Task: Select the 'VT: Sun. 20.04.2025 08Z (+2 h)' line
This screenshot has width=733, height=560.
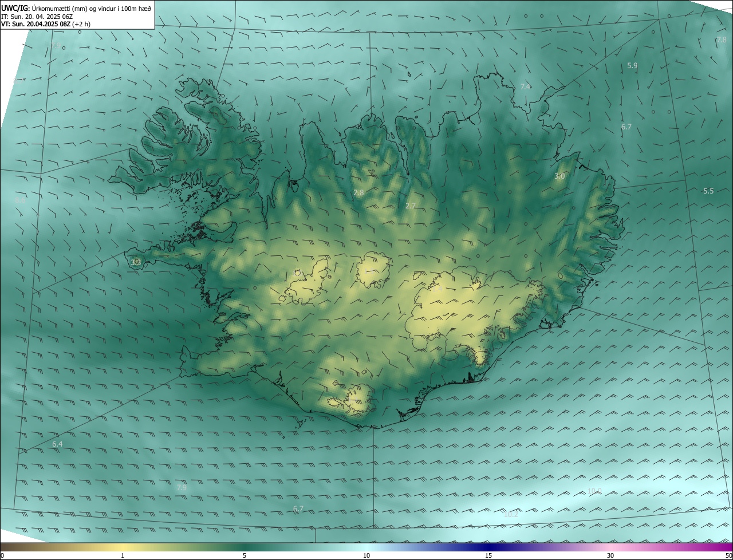Action: 46,24
